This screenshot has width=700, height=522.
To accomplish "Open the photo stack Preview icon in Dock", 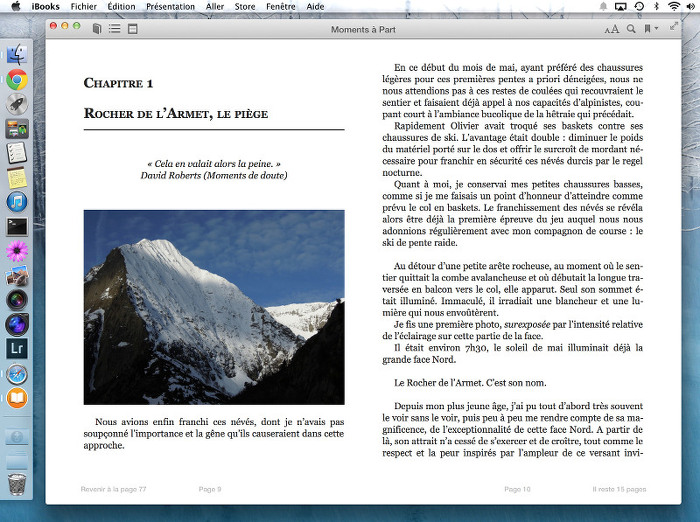I will click(17, 276).
